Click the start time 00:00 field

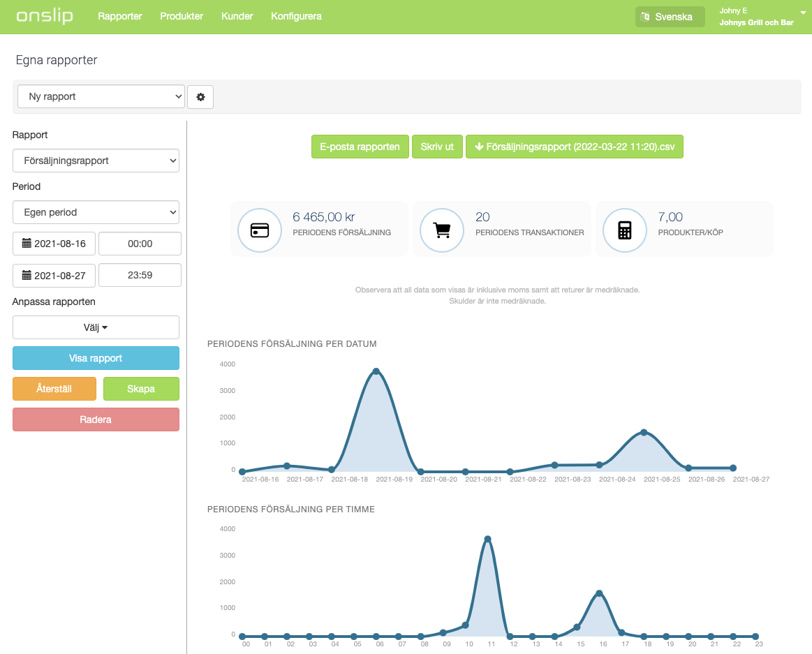[140, 244]
